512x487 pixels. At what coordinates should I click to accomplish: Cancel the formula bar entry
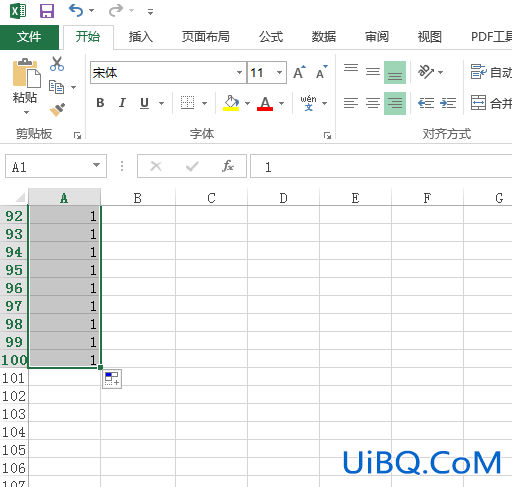156,166
